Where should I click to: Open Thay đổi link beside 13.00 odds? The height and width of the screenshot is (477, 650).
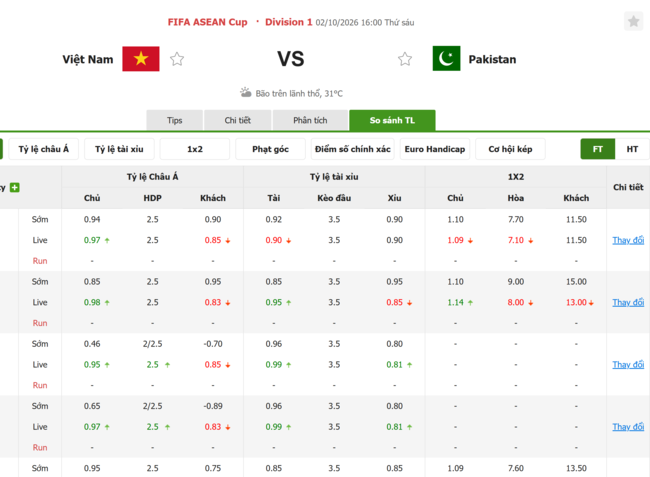tap(628, 303)
